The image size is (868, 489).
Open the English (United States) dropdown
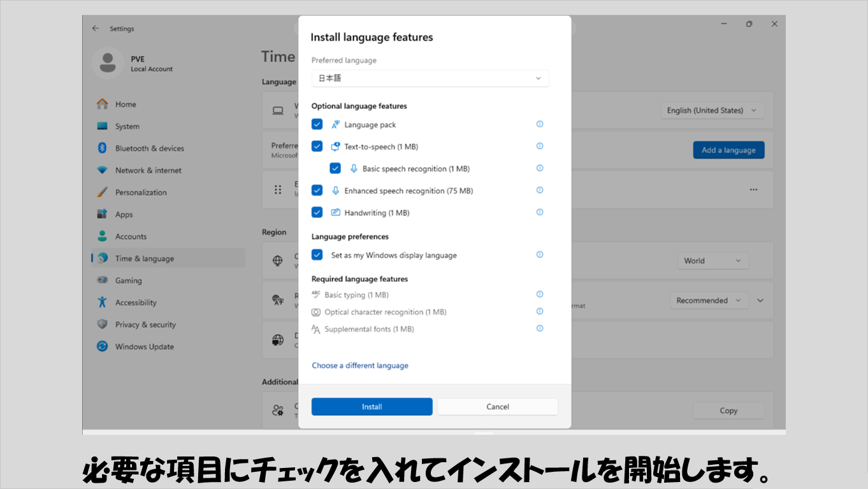712,110
